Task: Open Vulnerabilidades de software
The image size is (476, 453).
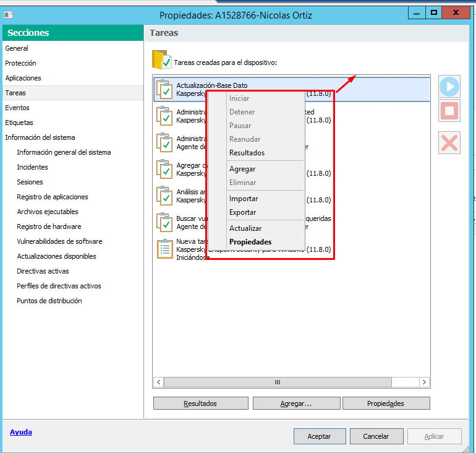Action: (x=59, y=241)
